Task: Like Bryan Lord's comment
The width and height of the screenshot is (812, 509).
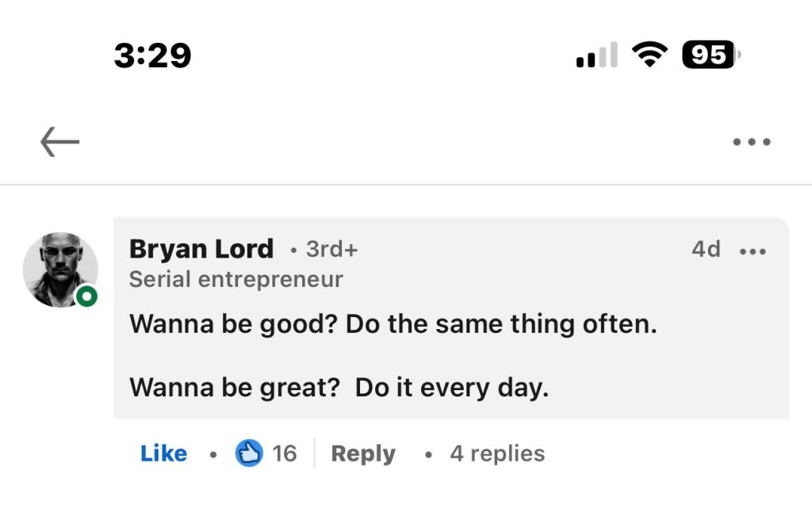Action: point(163,454)
